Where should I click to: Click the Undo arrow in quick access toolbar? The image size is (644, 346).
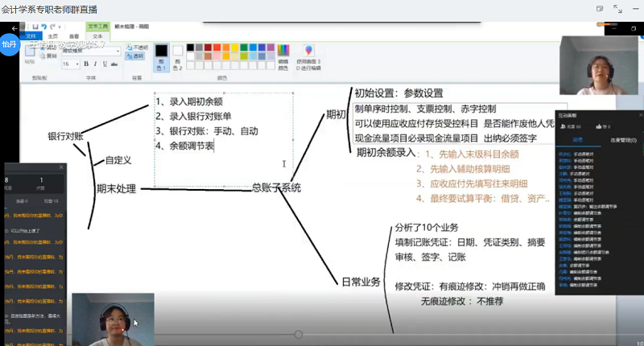pos(43,27)
